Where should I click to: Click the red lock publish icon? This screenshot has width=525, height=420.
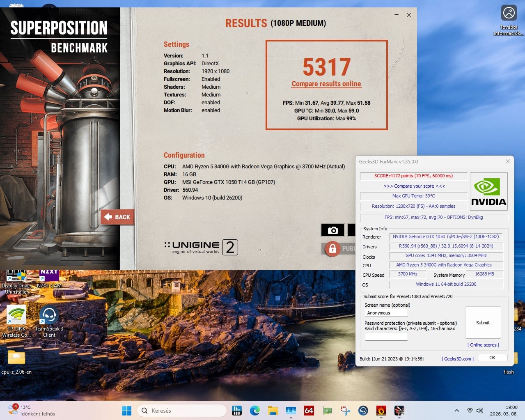pos(333,248)
